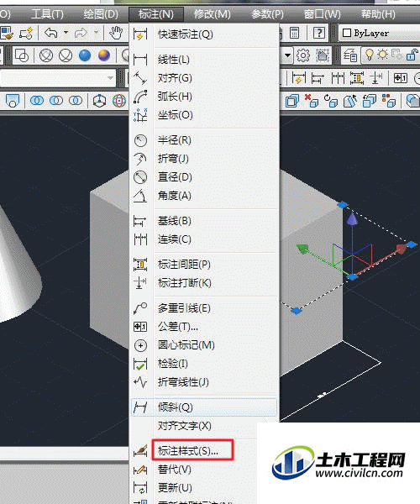Open the 参数(P) menu
Image resolution: width=420 pixels, height=504 pixels.
pyautogui.click(x=267, y=14)
